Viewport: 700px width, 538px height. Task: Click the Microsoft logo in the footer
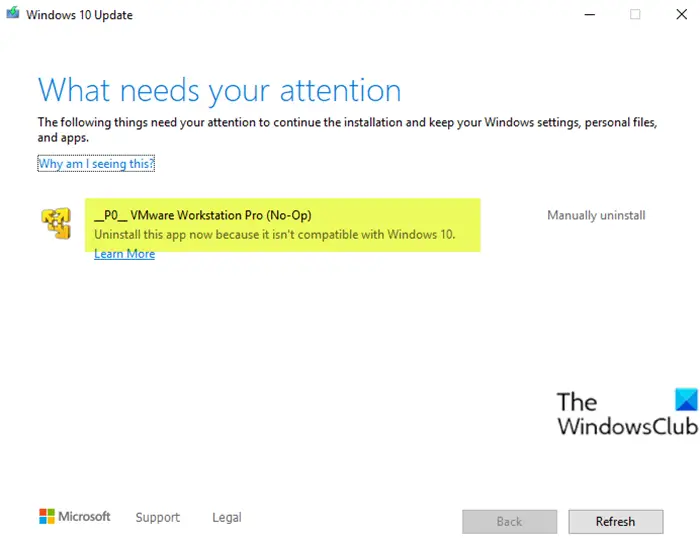coord(75,517)
